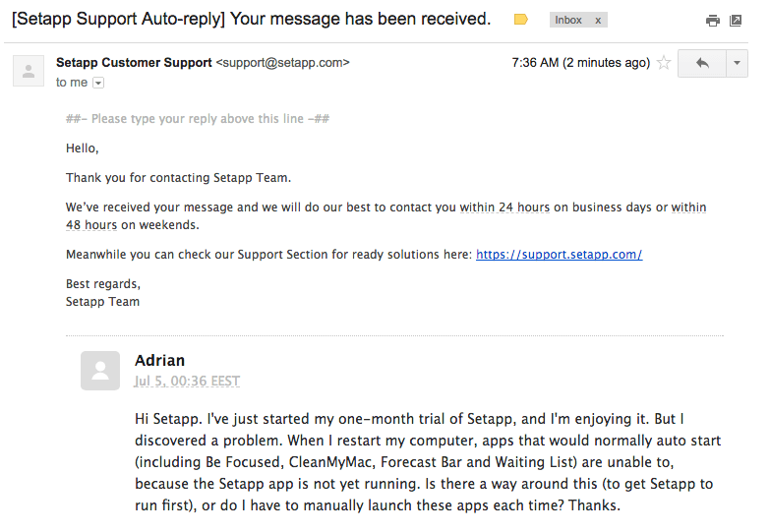Image resolution: width=770 pixels, height=532 pixels.
Task: Click Setapp Customer Support sender avatar
Action: point(30,71)
